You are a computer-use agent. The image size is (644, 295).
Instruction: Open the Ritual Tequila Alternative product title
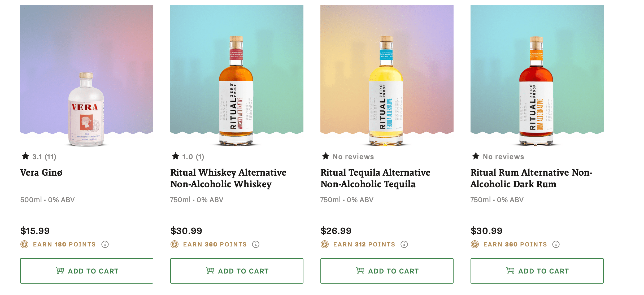(376, 178)
